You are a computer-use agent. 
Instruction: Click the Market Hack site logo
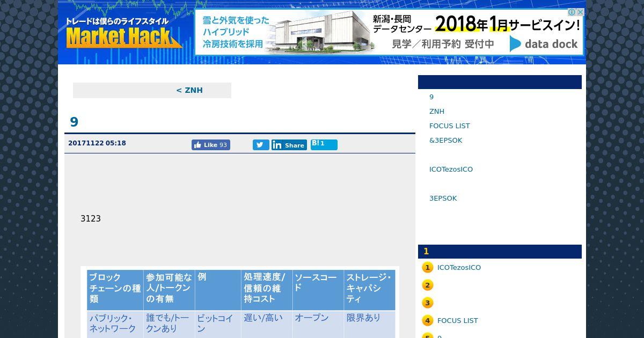coord(123,33)
